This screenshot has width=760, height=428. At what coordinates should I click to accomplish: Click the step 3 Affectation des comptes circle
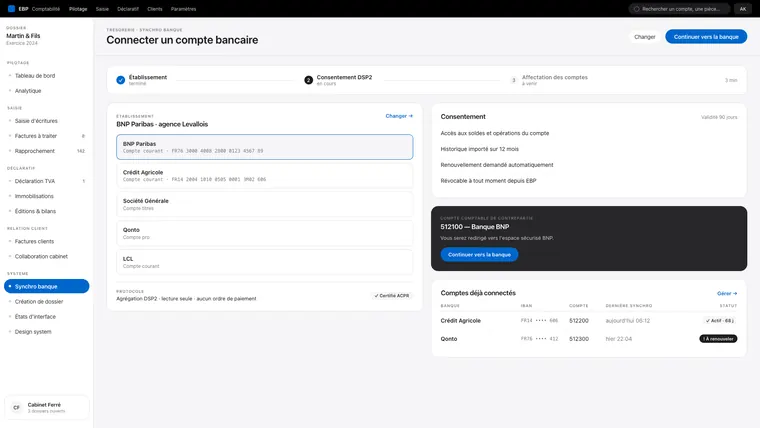[x=513, y=80]
